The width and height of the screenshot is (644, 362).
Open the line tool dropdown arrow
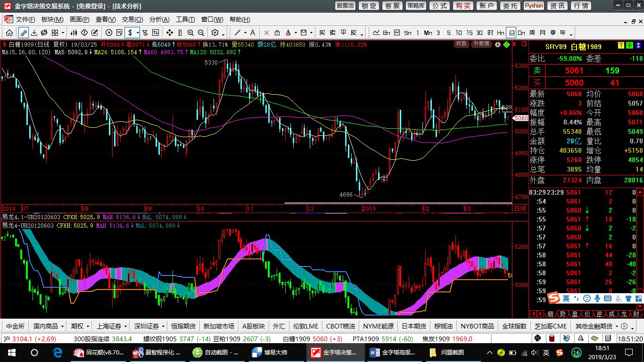(x=245, y=33)
